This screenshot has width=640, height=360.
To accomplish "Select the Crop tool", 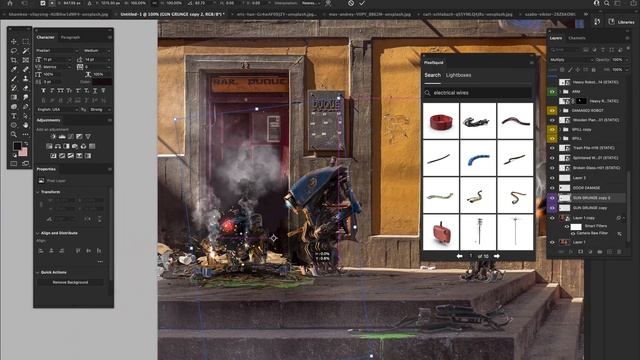I will 14,60.
